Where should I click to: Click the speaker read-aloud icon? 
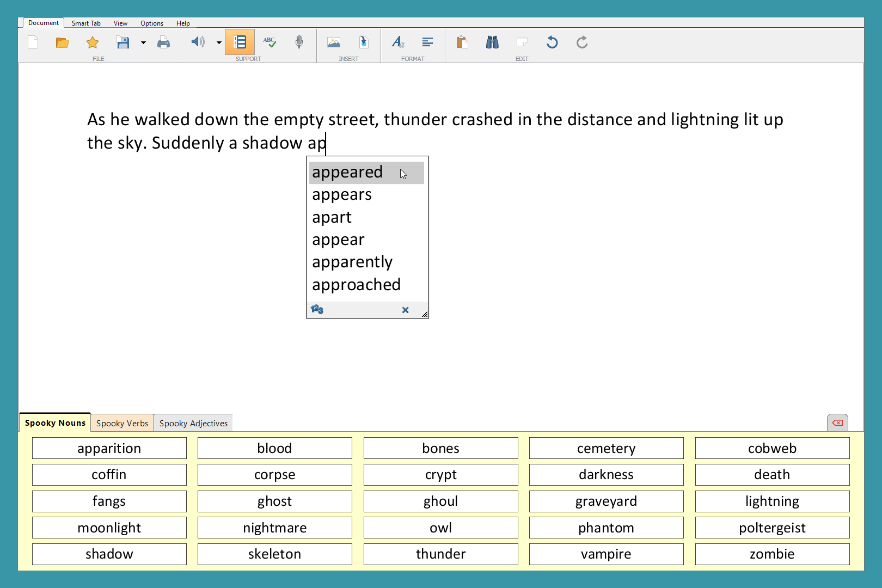(x=198, y=42)
